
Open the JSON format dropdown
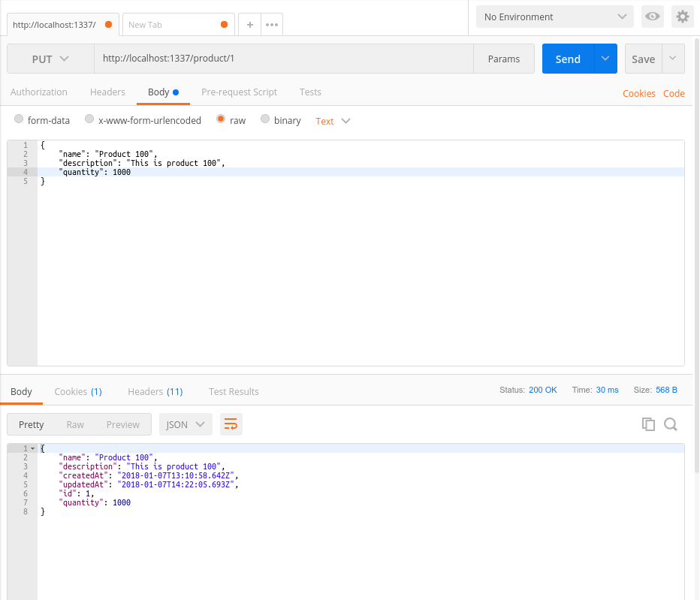pyautogui.click(x=185, y=424)
